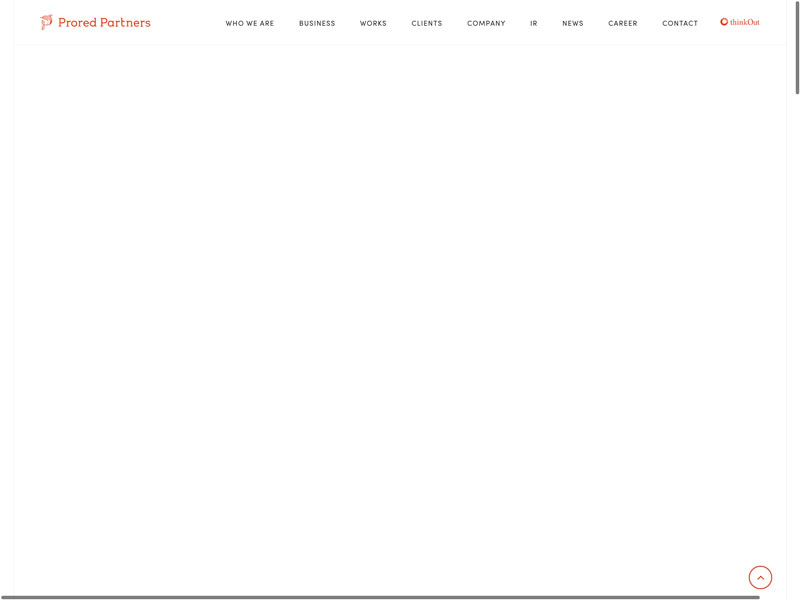
Task: Click the vertical scrollbar thumb
Action: [797, 50]
